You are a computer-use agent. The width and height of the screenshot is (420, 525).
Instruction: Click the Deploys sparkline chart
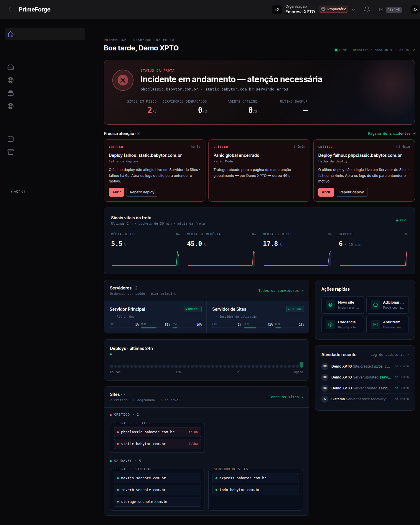pyautogui.click(x=373, y=258)
